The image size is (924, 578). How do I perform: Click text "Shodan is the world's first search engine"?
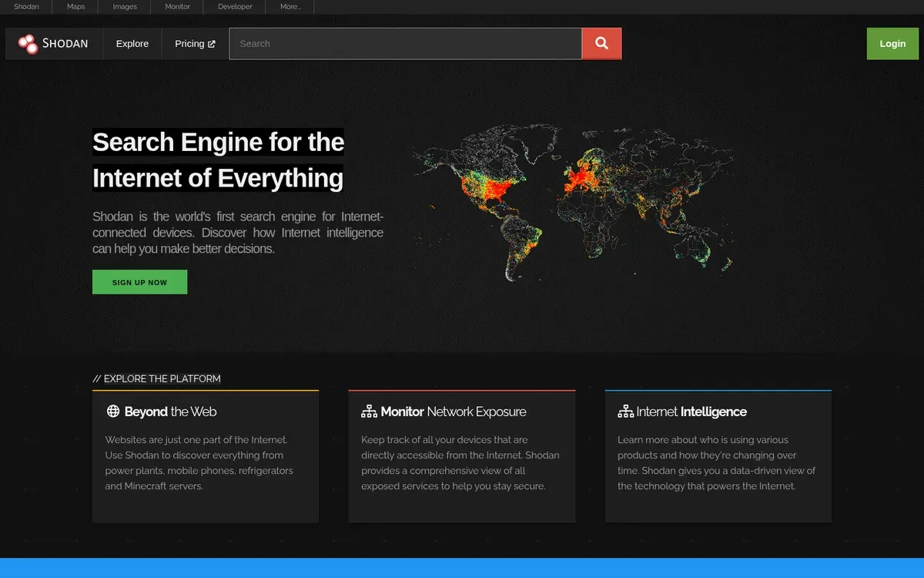click(x=204, y=217)
